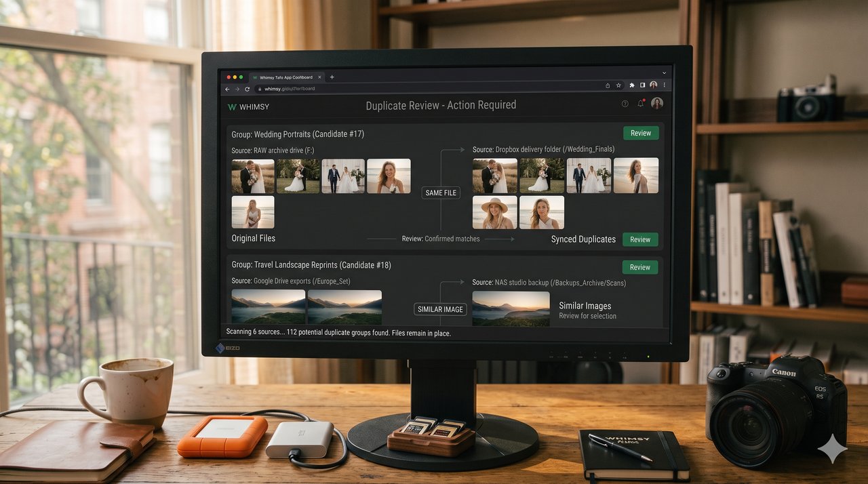Viewport: 868px width, 484px height.
Task: Open second Dropbox bride-in-garden thumbnail
Action: [x=542, y=176]
